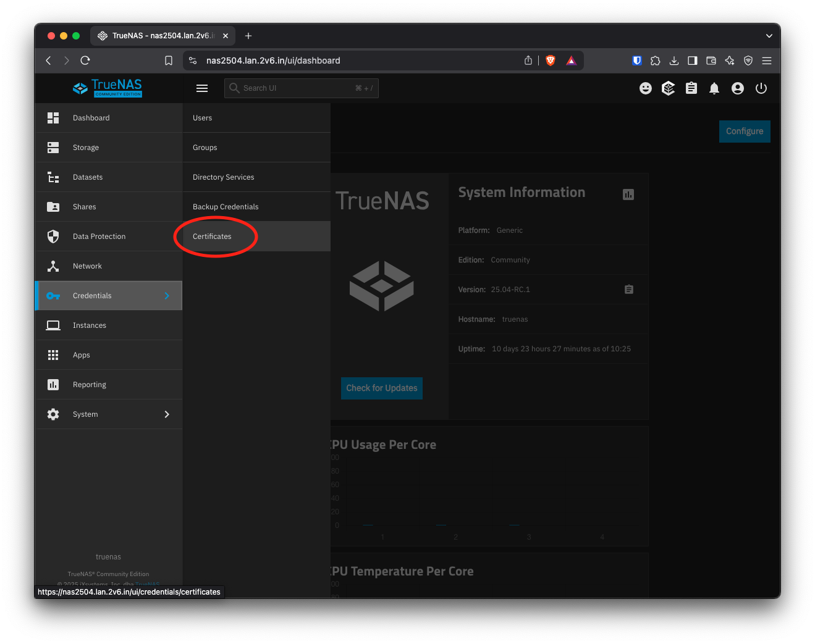Open Directory Services in the submenu
Screen dimensions: 815x644
tap(256, 177)
